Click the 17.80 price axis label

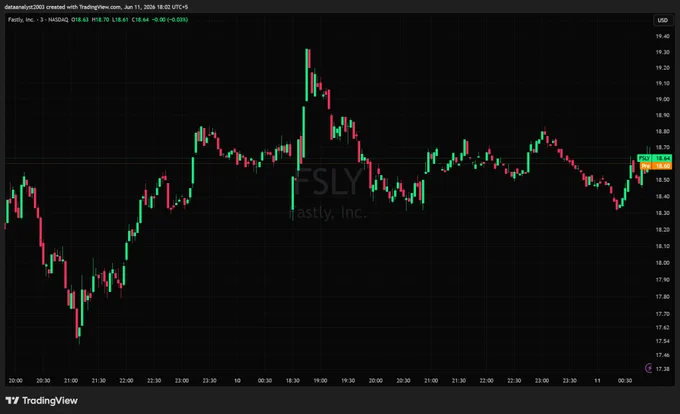coord(662,297)
